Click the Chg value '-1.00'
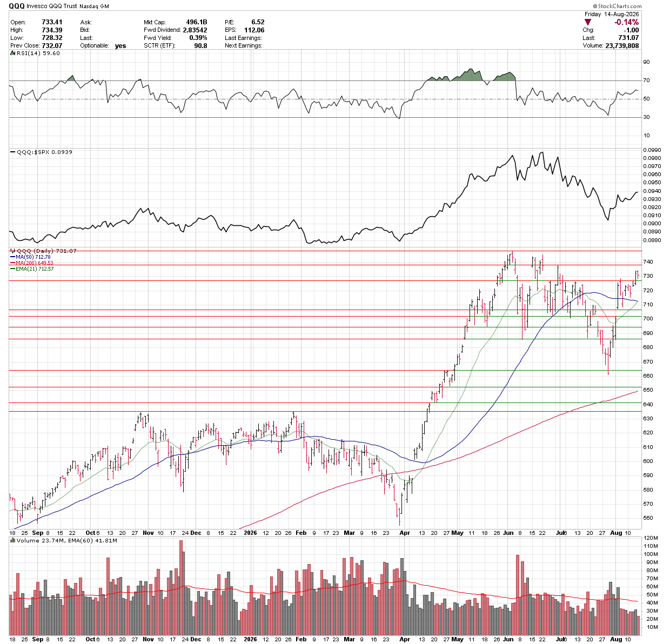Viewport: 670px width, 644px height. (x=631, y=30)
